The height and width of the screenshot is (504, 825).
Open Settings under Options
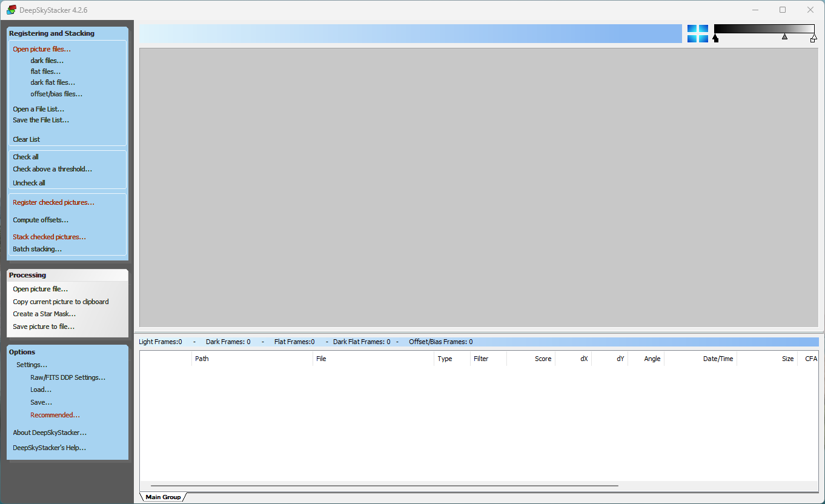[x=32, y=365]
